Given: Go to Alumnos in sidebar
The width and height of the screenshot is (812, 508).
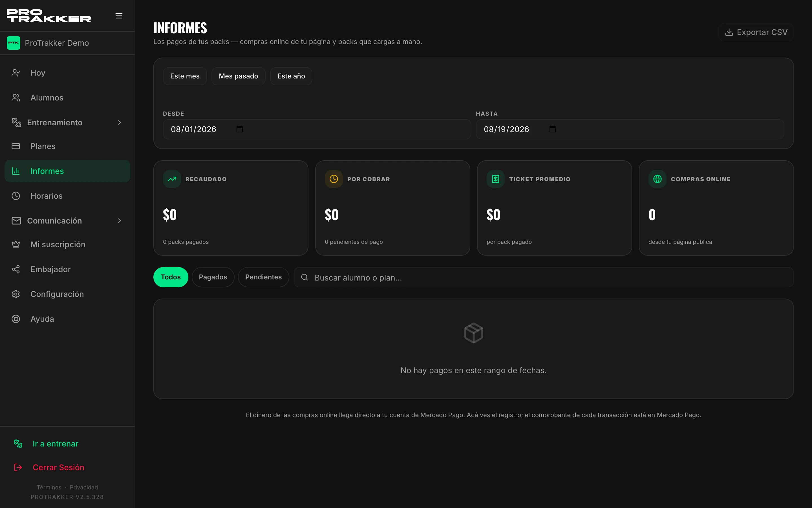Looking at the screenshot, I should (67, 98).
